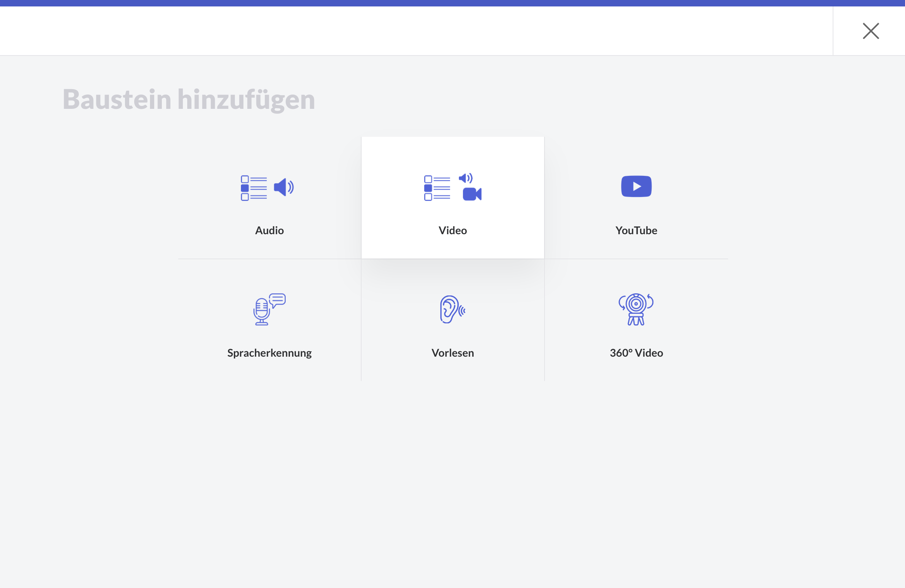Screen dimensions: 905x588
Task: Select the Spracherkennung label
Action: click(269, 353)
